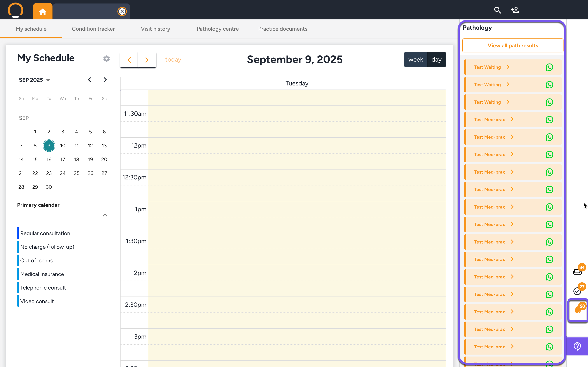Select September 16 in the mini calendar

[49, 159]
